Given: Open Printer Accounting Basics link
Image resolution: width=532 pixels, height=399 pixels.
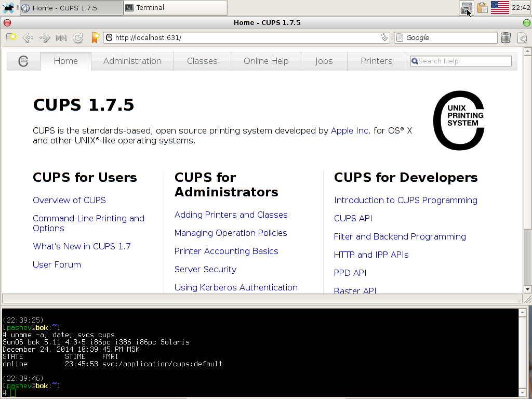Looking at the screenshot, I should (x=227, y=251).
